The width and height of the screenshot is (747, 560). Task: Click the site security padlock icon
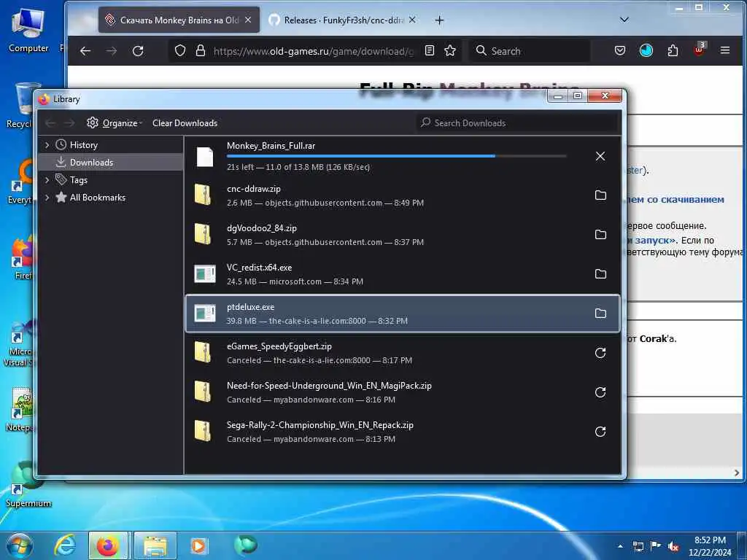pyautogui.click(x=201, y=50)
